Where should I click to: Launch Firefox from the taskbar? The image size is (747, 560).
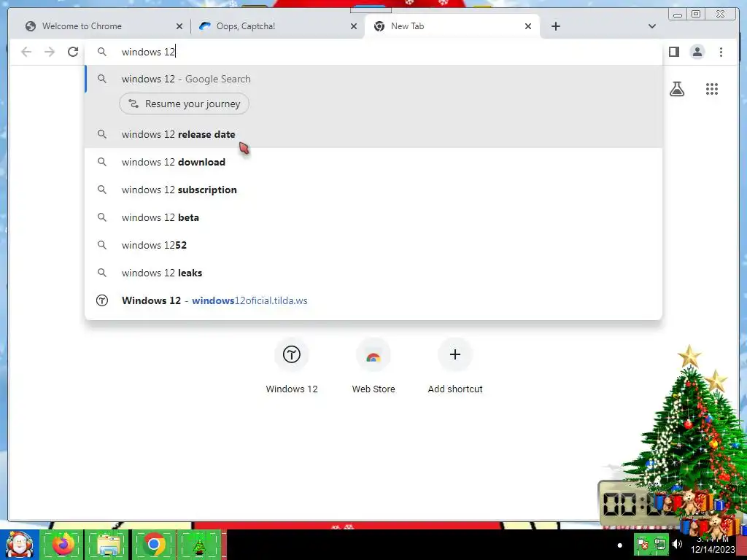click(x=63, y=545)
